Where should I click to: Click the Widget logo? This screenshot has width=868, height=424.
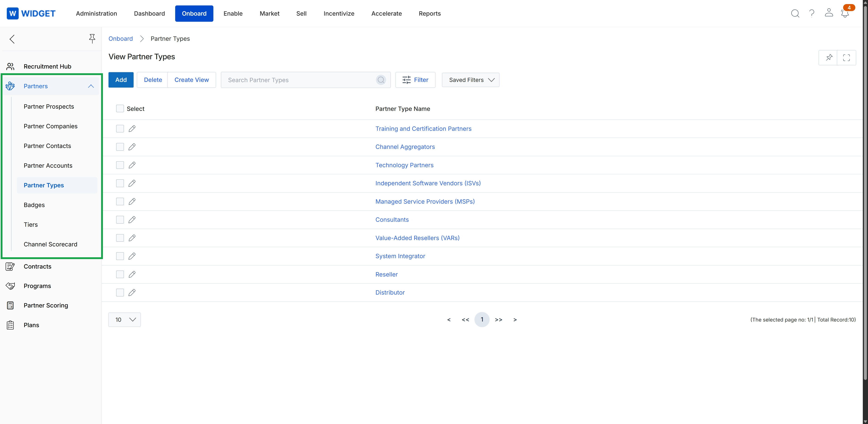click(x=31, y=14)
